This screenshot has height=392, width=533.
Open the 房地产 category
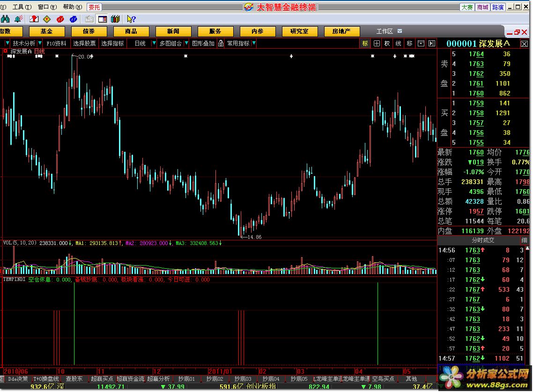click(341, 31)
